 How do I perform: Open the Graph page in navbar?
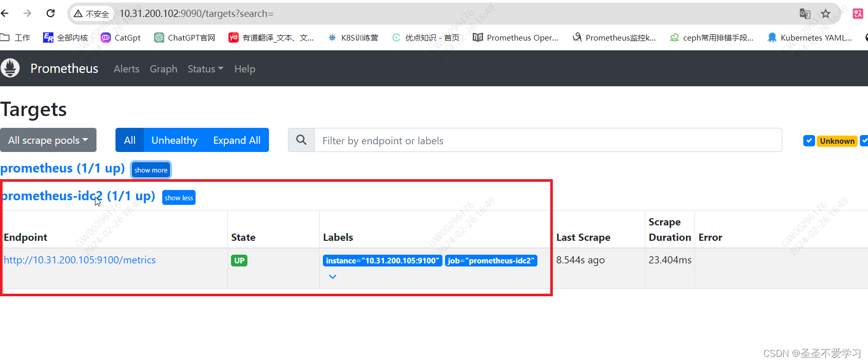pos(163,69)
